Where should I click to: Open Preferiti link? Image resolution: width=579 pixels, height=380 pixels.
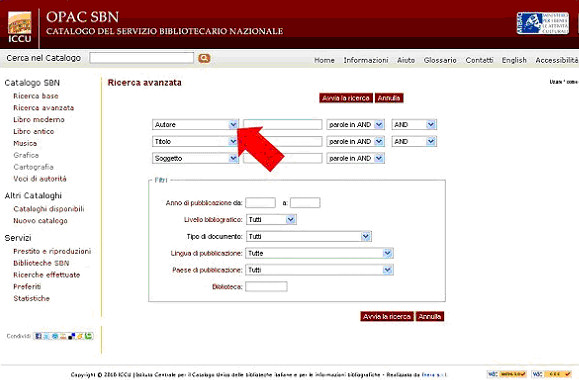point(27,287)
